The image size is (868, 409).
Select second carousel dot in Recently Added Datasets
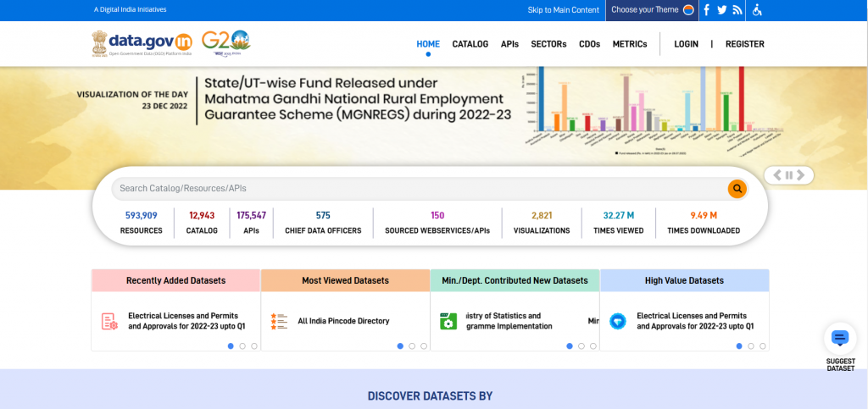(242, 346)
